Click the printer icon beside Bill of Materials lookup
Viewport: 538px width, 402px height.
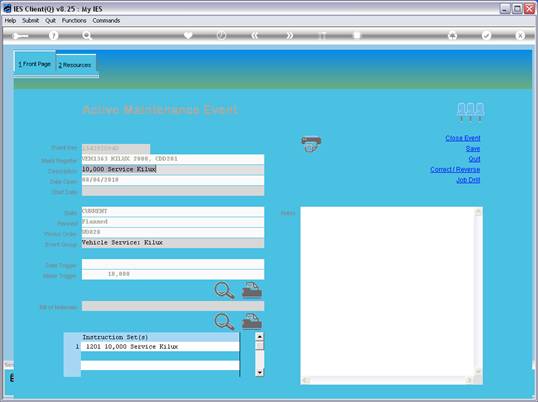(x=252, y=321)
